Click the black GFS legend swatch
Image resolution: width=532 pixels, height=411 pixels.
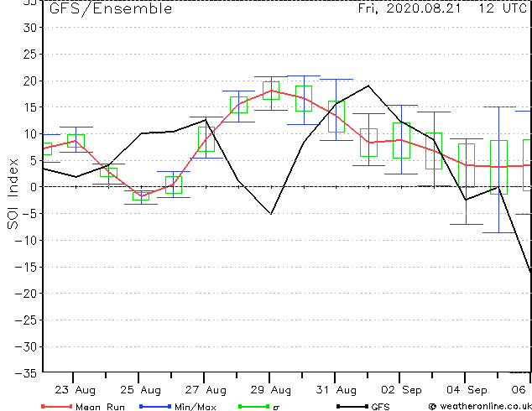click(352, 406)
